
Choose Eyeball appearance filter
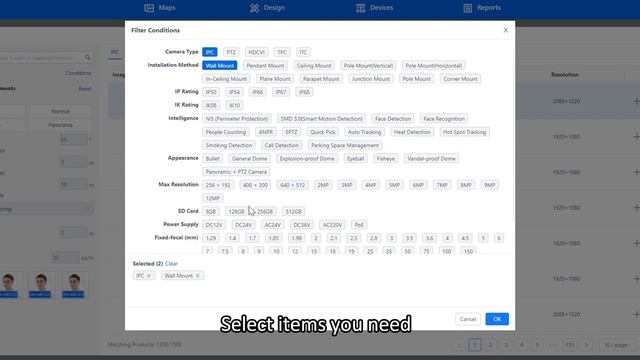355,159
